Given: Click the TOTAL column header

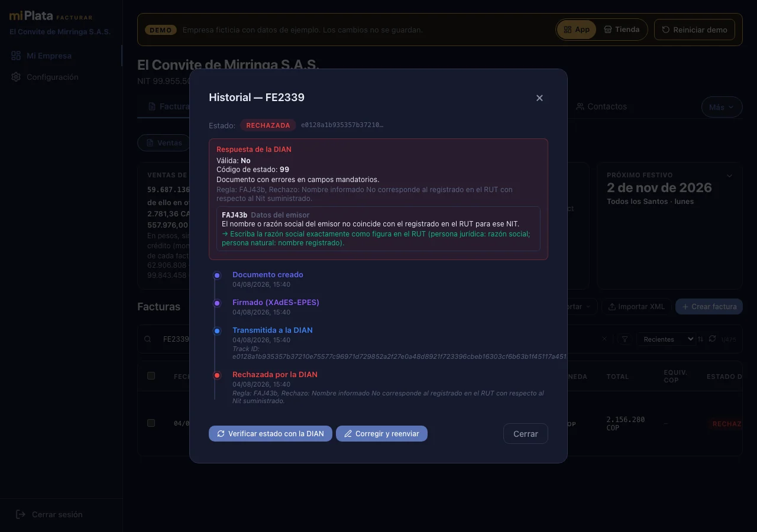Looking at the screenshot, I should point(617,377).
